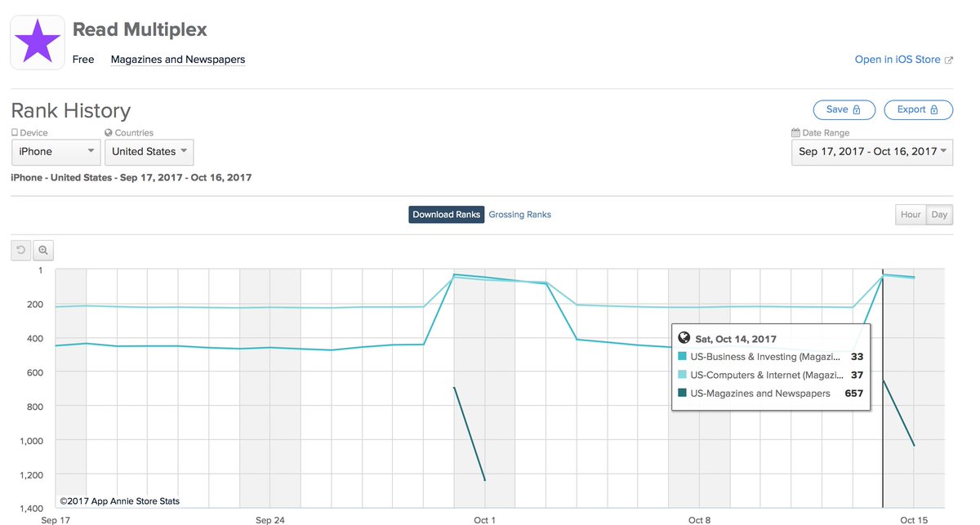Click the Oct 1 axis label
980x525 pixels.
[484, 519]
